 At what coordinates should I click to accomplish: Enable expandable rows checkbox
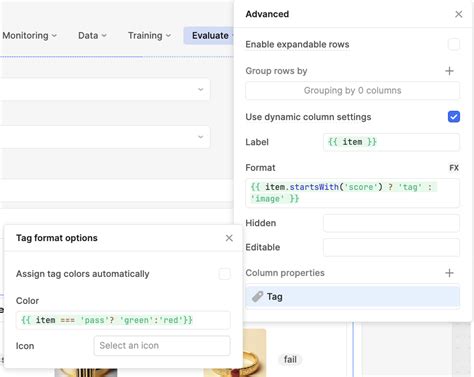pos(454,44)
